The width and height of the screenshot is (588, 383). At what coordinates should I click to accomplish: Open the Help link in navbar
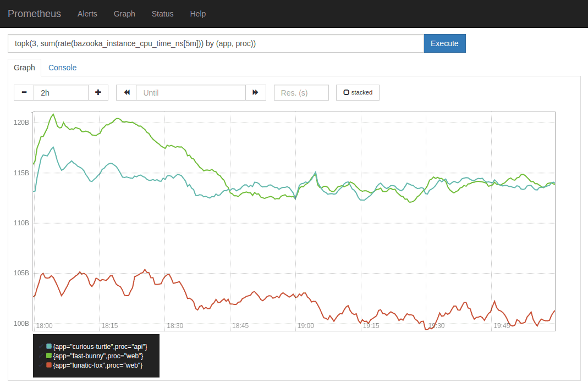pos(197,14)
